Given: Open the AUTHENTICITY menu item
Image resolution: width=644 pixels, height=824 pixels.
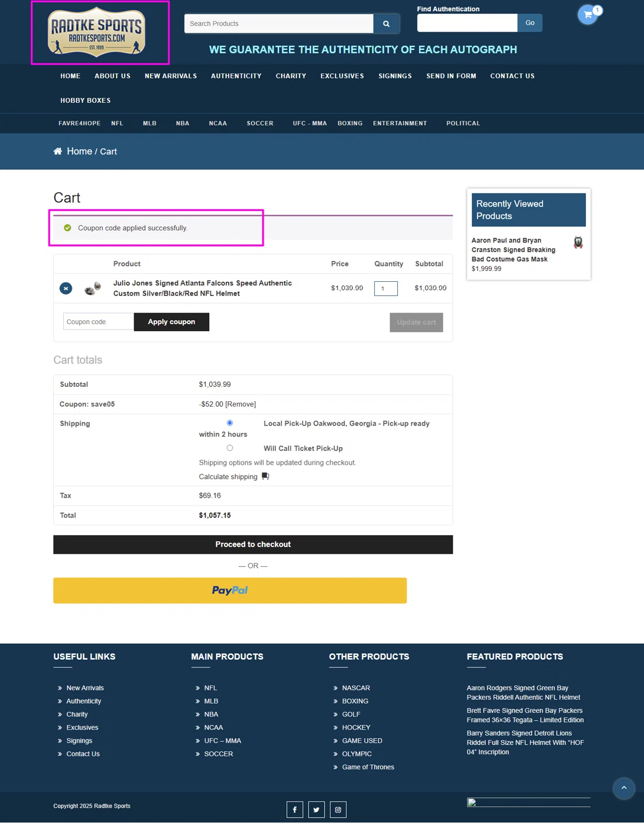Looking at the screenshot, I should point(236,76).
